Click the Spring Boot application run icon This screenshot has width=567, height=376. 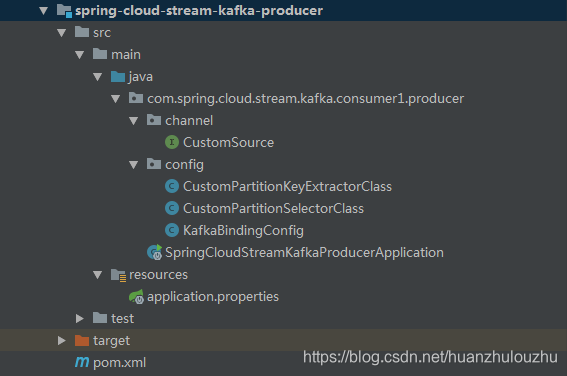155,252
